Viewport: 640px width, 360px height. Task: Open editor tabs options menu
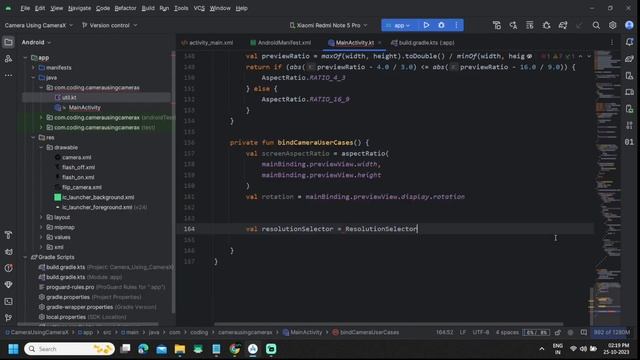pos(611,42)
